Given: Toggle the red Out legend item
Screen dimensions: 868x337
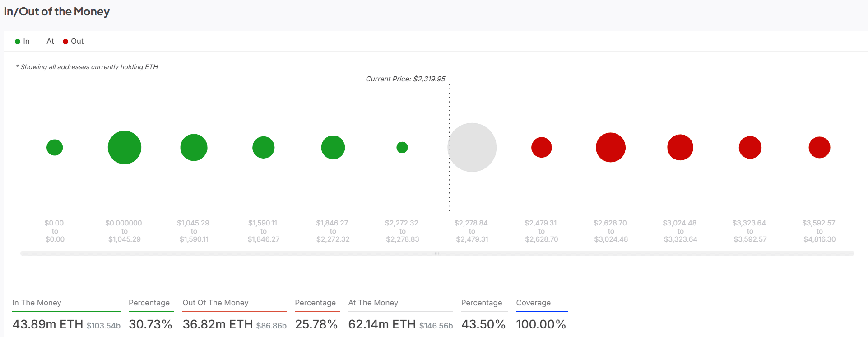Looking at the screenshot, I should pos(73,42).
